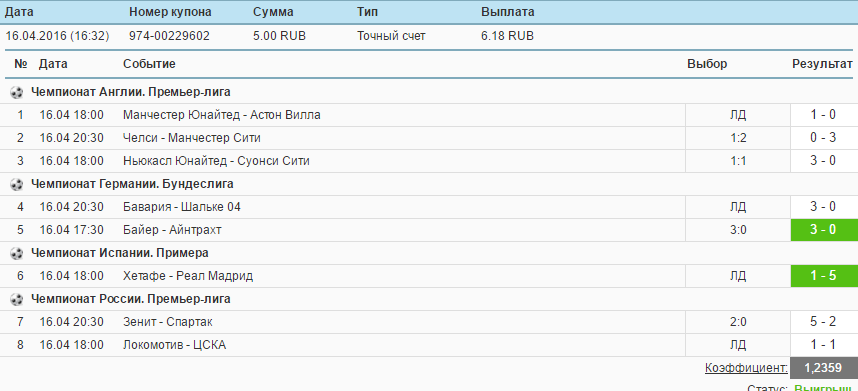This screenshot has width=858, height=391.
Task: Click choice ЛД for Бавария match
Action: coord(738,207)
